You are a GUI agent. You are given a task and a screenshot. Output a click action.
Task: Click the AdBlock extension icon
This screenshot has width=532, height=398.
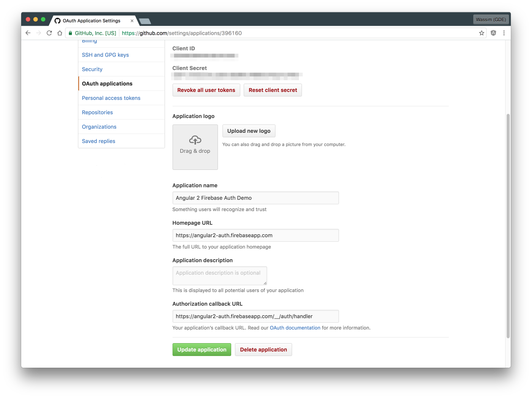(x=493, y=33)
